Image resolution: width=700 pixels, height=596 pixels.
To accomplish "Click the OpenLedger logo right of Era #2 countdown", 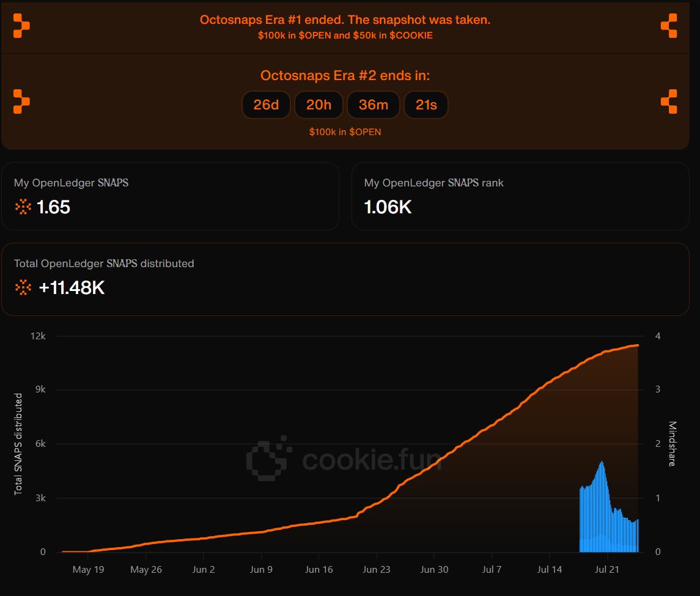I will 669,101.
